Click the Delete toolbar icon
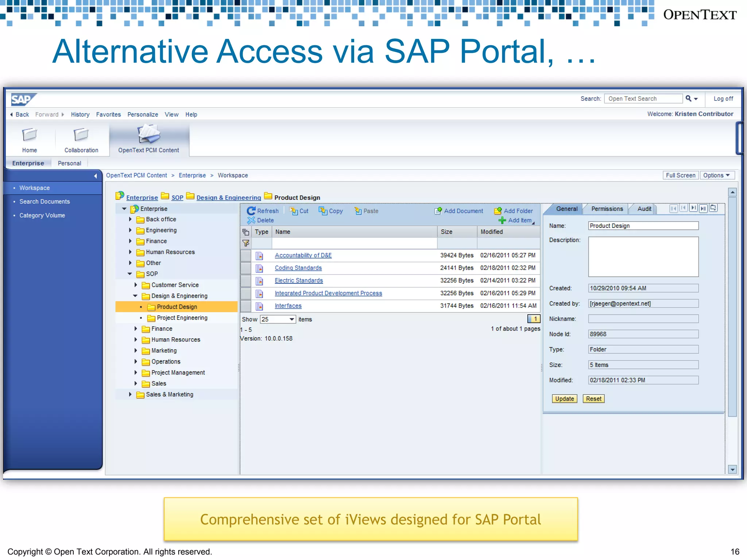Image resolution: width=747 pixels, height=560 pixels. (x=251, y=220)
